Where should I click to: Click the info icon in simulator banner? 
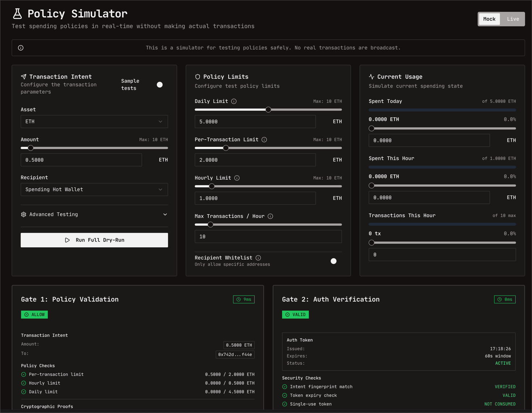point(21,48)
